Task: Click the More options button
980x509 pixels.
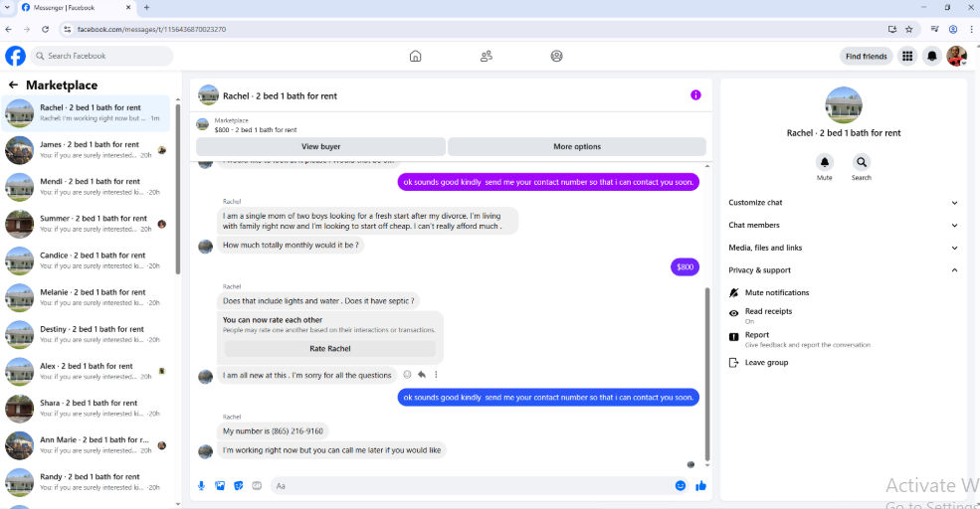Action: coord(577,147)
